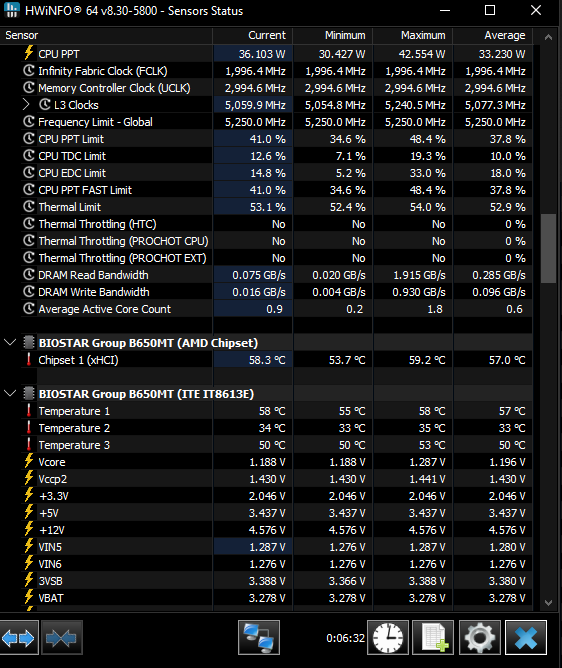562x668 pixels.
Task: Select the Chipset 1 (xHCI) temperature row
Action: point(266,360)
